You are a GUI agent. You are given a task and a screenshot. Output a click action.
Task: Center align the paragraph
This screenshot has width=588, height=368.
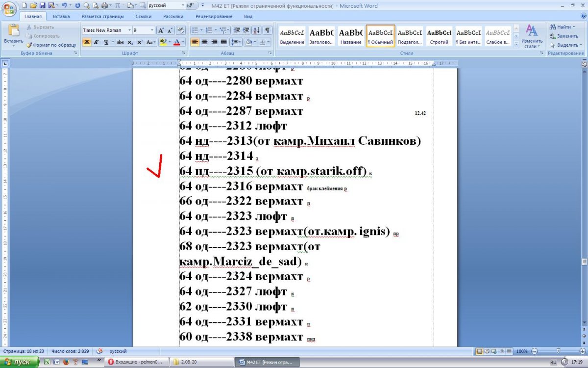coord(204,42)
